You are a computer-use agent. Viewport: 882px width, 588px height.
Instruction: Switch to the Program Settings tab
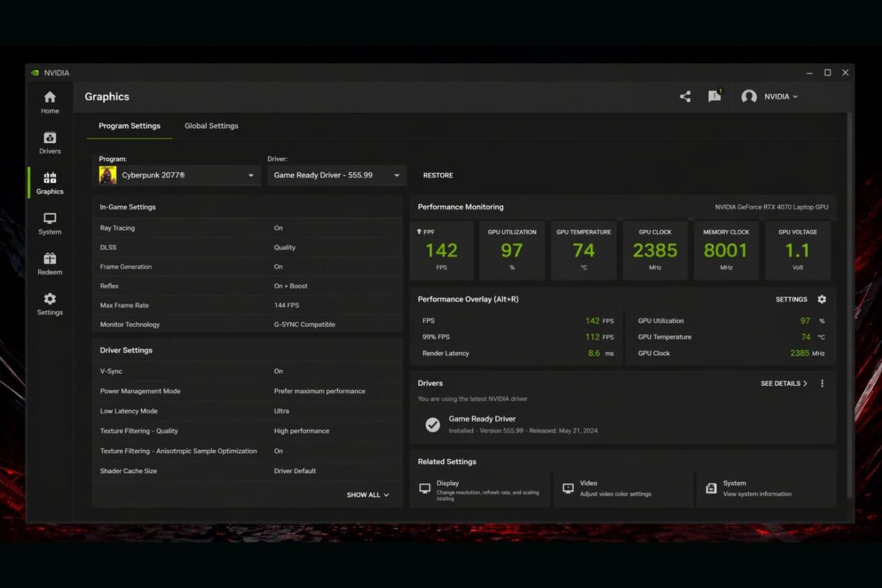(x=129, y=126)
